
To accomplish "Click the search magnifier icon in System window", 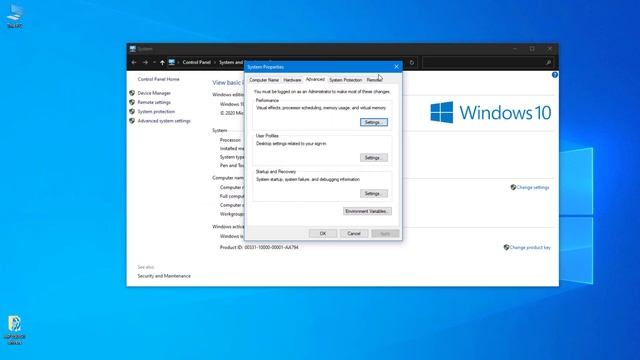I will (x=548, y=62).
